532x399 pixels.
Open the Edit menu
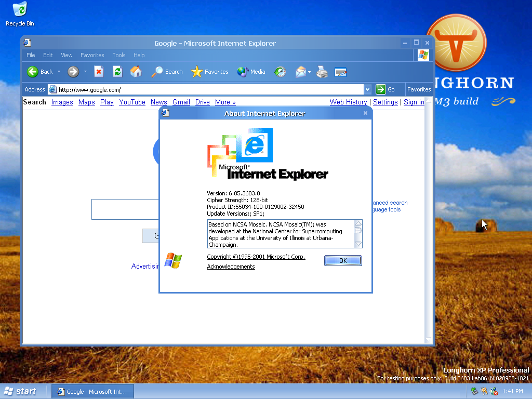[47, 55]
